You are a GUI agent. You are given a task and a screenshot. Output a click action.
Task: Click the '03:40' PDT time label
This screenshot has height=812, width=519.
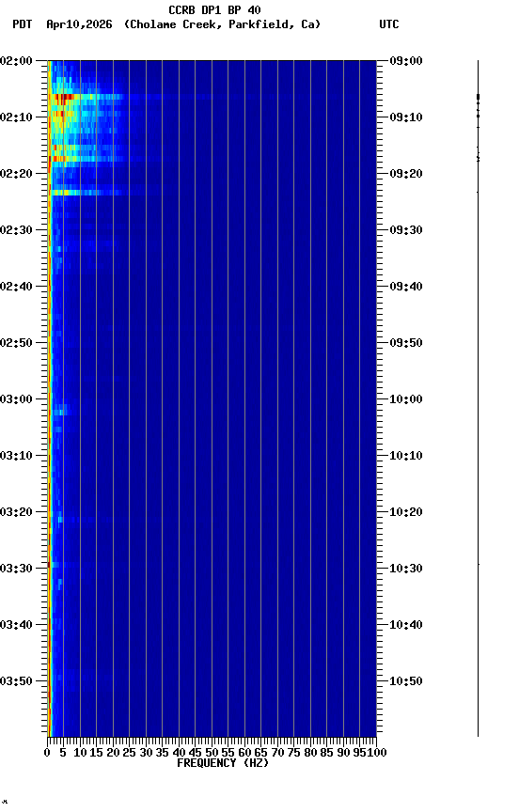16,625
